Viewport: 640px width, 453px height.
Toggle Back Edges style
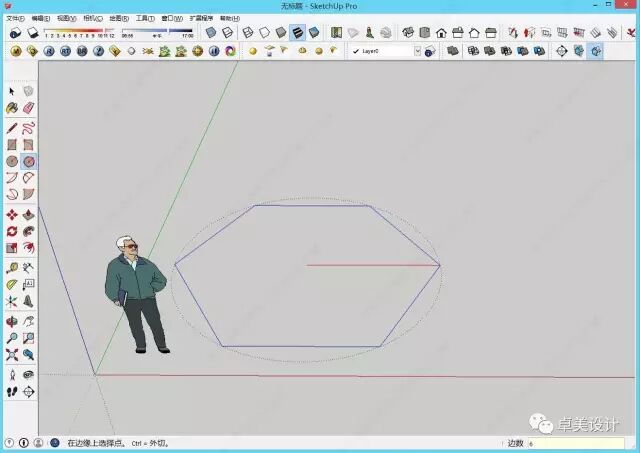227,32
